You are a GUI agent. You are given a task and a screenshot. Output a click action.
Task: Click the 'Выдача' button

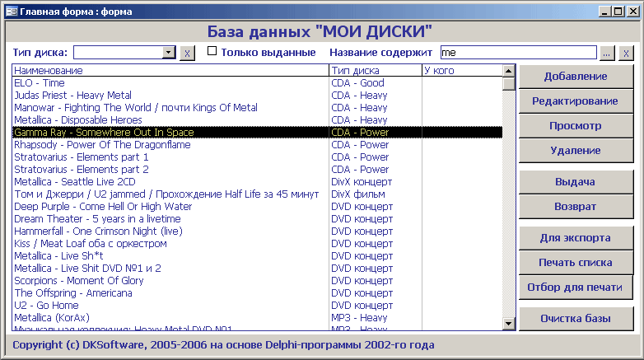click(576, 181)
